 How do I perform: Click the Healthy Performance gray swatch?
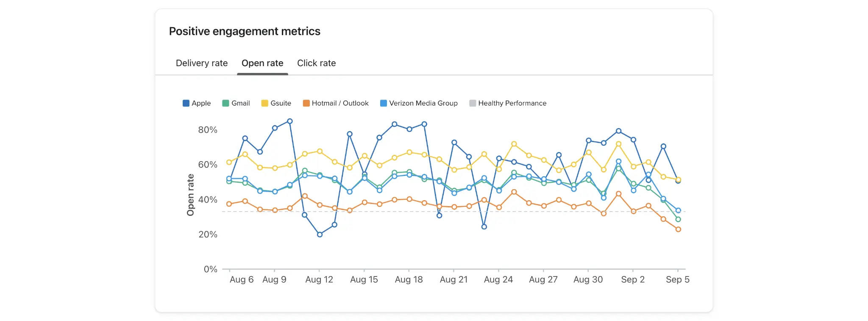473,103
